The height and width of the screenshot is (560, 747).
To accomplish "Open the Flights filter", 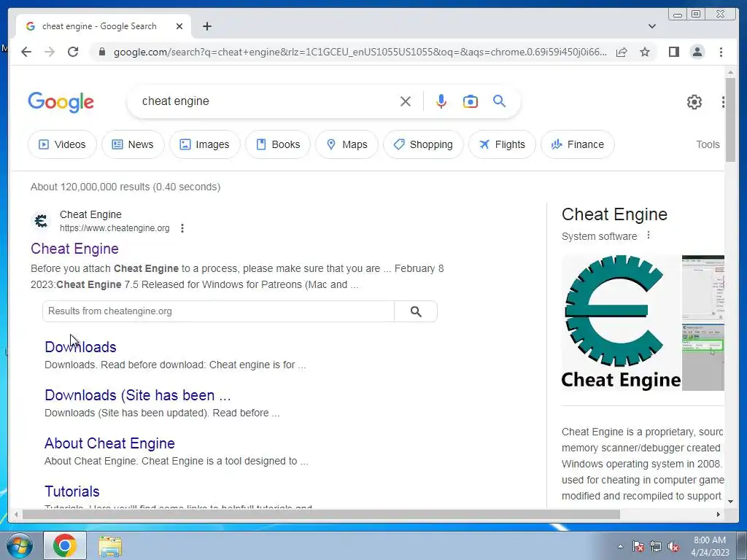I will 502,144.
